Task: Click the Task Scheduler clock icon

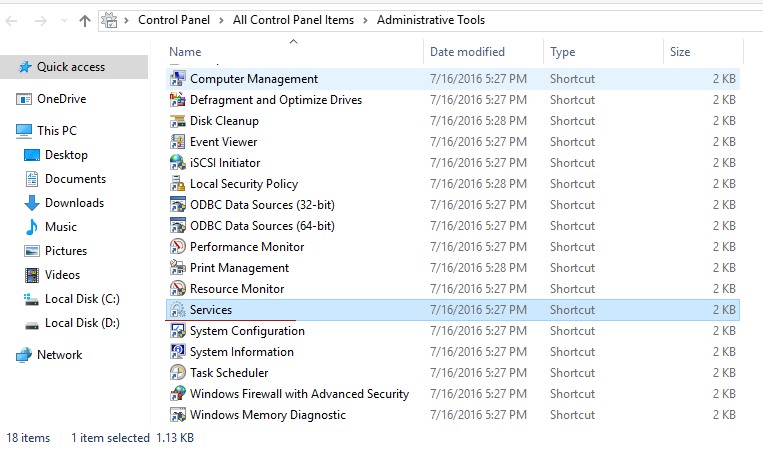Action: (178, 373)
